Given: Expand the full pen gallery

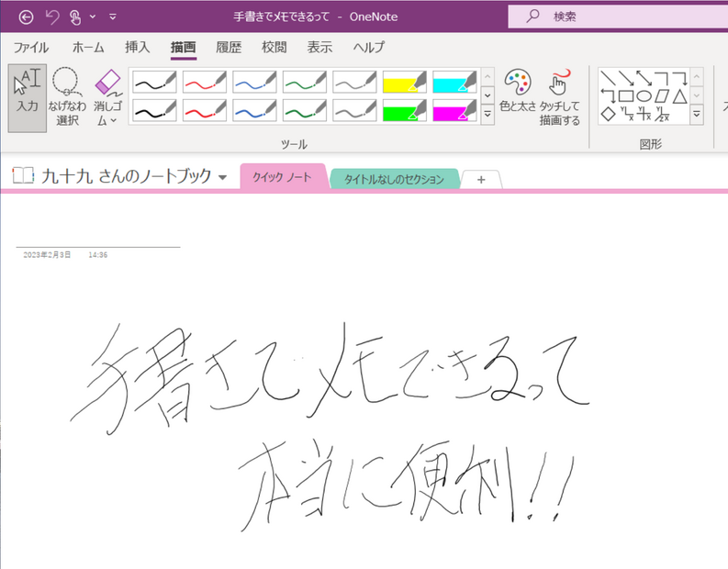Looking at the screenshot, I should coord(487,114).
